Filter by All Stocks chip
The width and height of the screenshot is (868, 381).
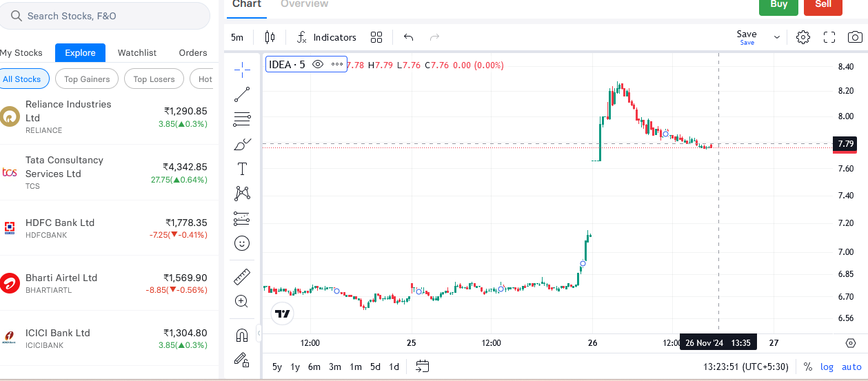point(23,79)
